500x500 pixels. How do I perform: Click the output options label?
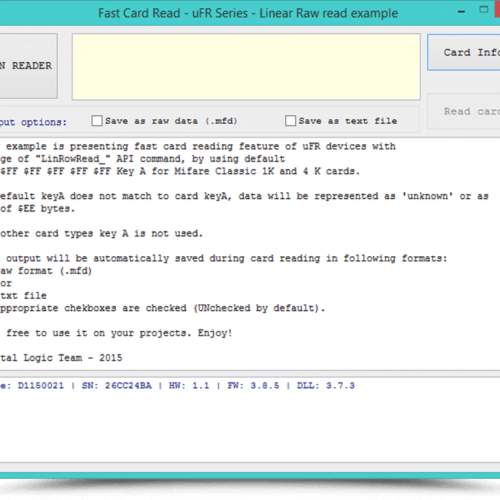[33, 122]
